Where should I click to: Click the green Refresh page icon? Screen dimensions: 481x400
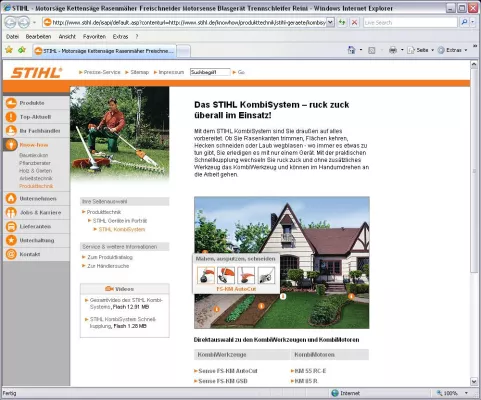click(x=342, y=23)
